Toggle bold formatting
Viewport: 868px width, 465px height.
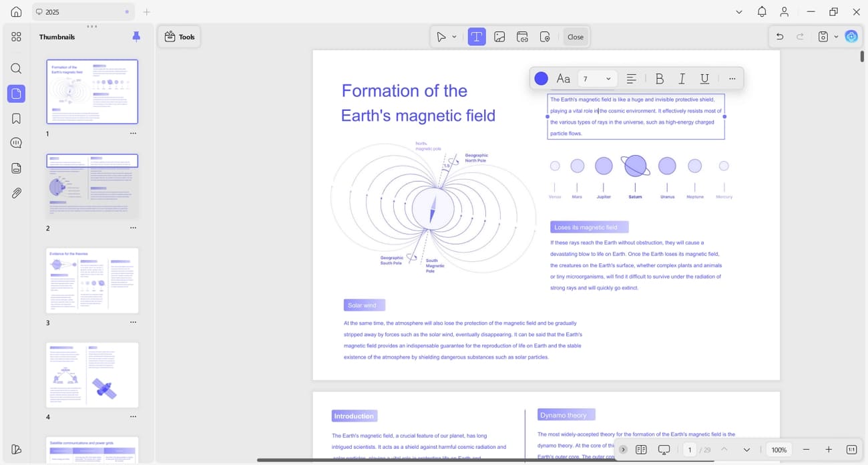point(659,79)
